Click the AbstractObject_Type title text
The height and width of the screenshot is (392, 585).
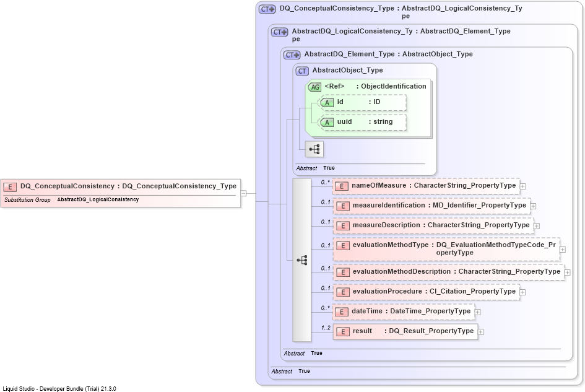(x=347, y=70)
